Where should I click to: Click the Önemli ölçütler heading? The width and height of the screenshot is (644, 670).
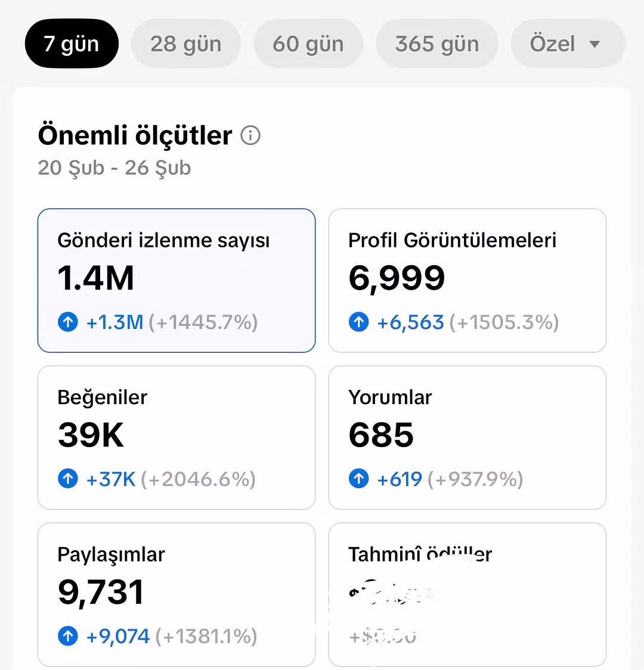(x=135, y=135)
